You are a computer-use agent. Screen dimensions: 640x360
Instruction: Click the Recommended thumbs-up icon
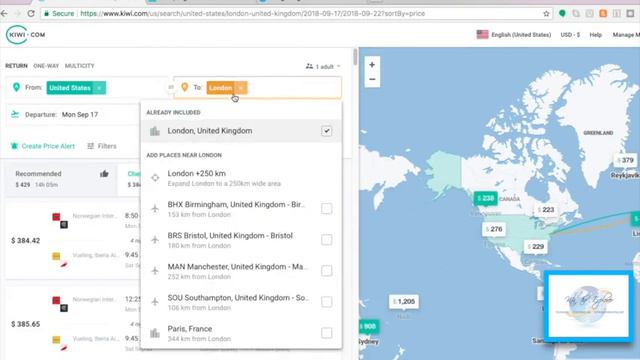coord(104,174)
